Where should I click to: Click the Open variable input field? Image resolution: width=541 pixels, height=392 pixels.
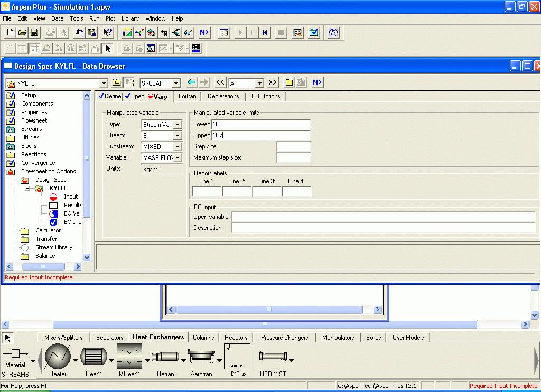point(384,217)
